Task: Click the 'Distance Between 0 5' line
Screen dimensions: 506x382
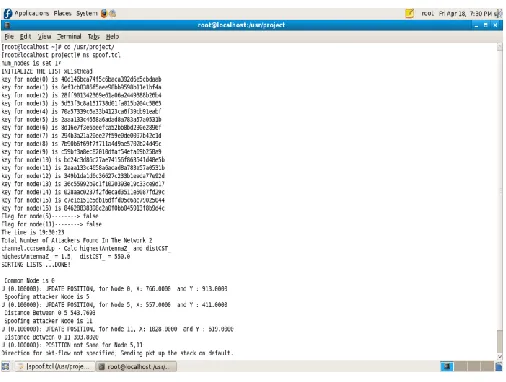Action: (50, 313)
